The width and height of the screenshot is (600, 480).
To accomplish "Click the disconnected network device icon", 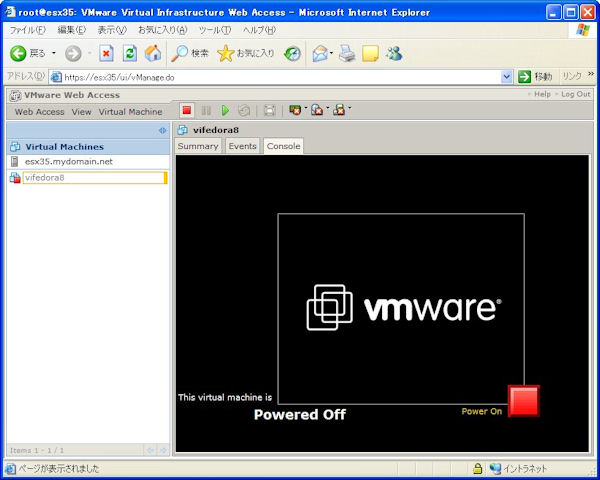I will [x=339, y=110].
